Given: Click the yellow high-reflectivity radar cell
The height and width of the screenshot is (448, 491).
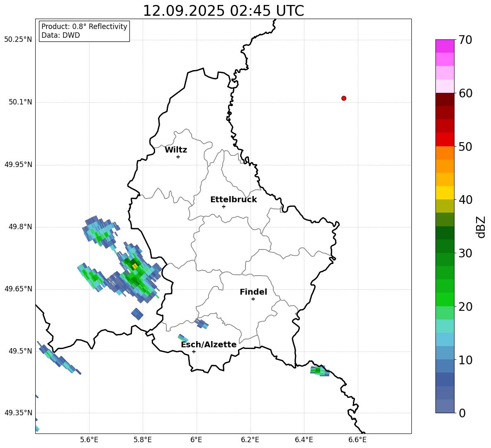Looking at the screenshot, I should coord(135,266).
